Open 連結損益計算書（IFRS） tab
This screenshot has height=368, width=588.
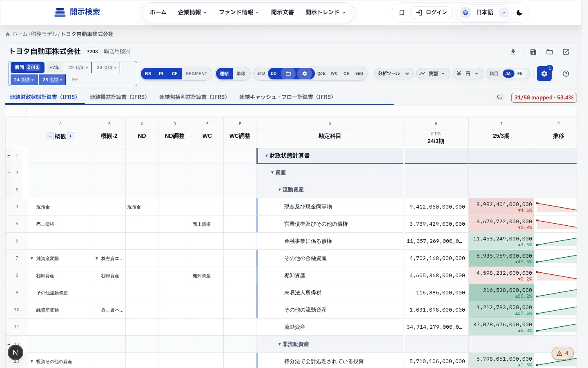point(118,97)
